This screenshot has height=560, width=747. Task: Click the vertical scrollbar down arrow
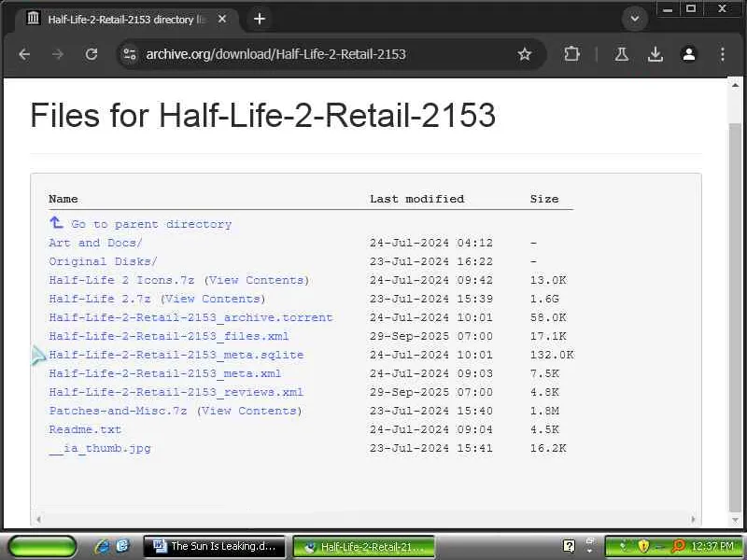click(735, 520)
